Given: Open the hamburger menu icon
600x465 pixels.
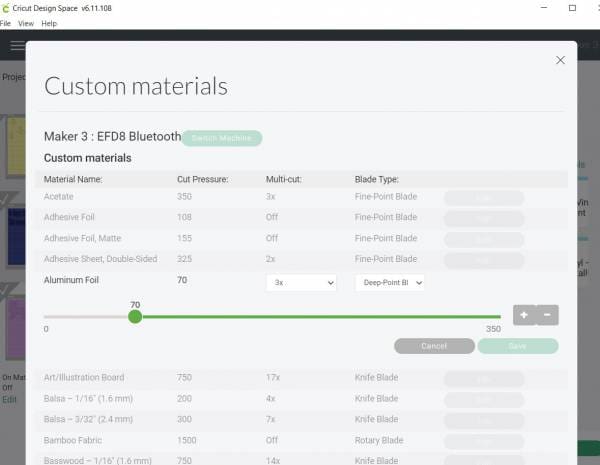Looking at the screenshot, I should (x=17, y=46).
